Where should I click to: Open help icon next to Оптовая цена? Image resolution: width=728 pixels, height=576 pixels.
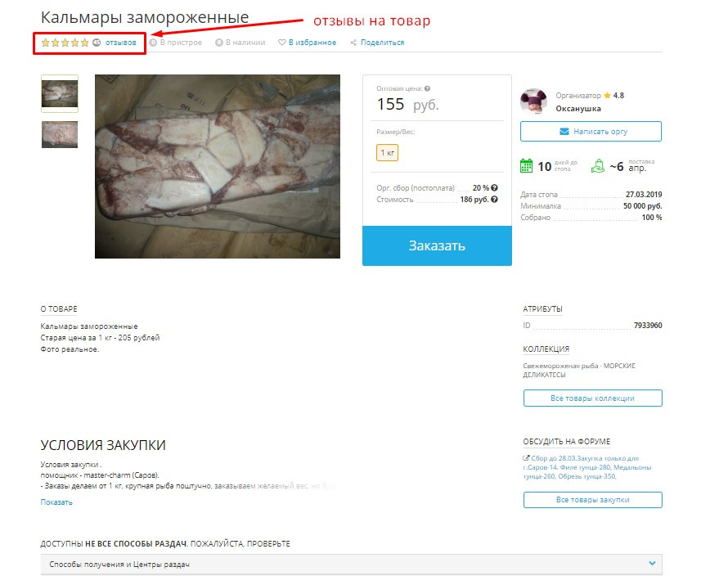point(427,88)
